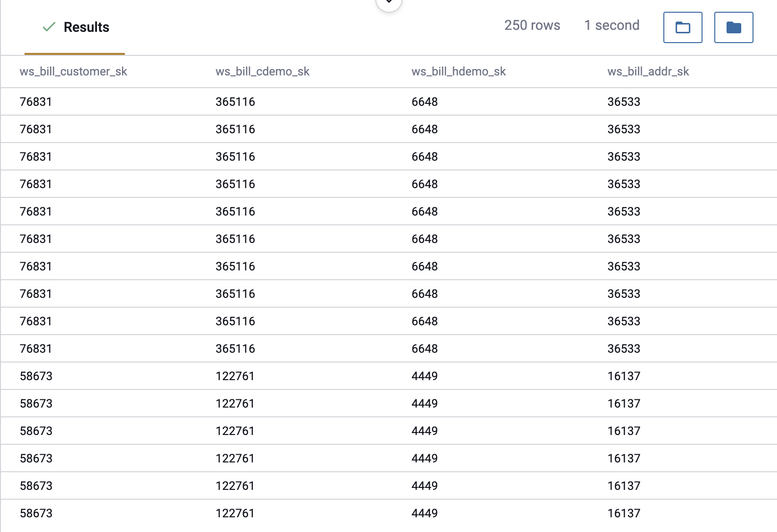This screenshot has height=532, width=777.
Task: Click the first 122761 cdemo cell
Action: [x=235, y=376]
